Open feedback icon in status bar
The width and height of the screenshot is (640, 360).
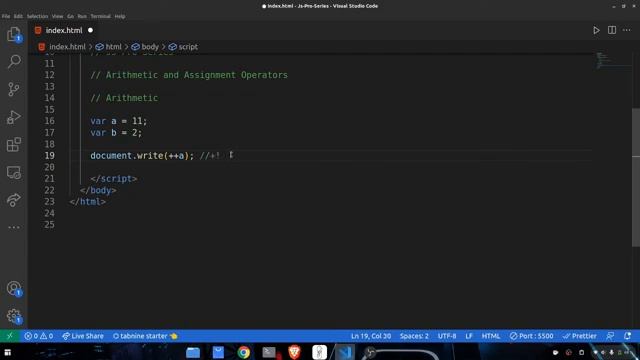[610, 336]
